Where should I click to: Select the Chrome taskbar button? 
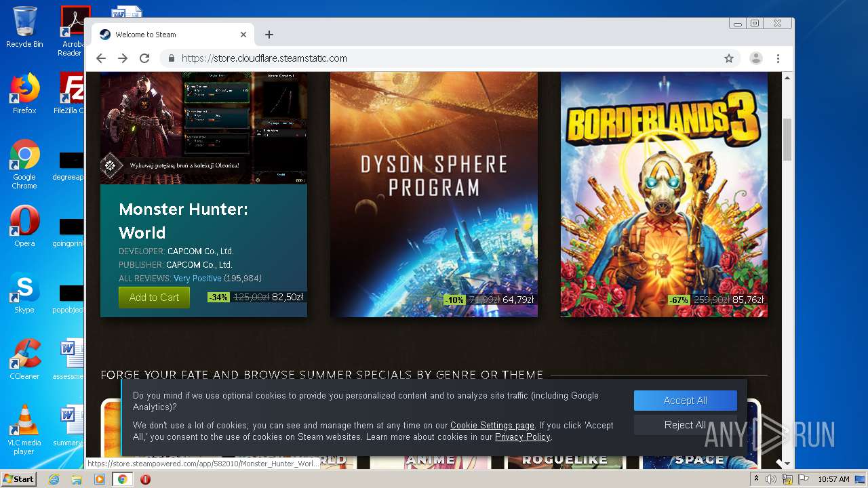coord(122,479)
